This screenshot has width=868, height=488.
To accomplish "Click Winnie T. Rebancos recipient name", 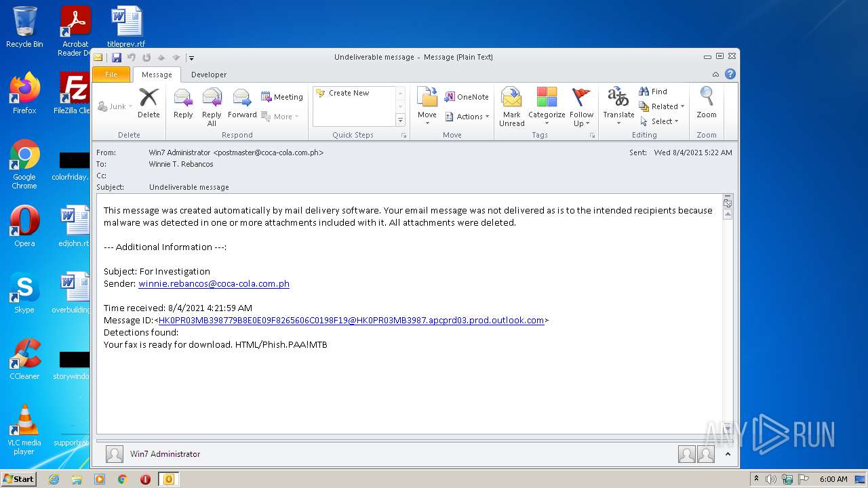I will 181,164.
